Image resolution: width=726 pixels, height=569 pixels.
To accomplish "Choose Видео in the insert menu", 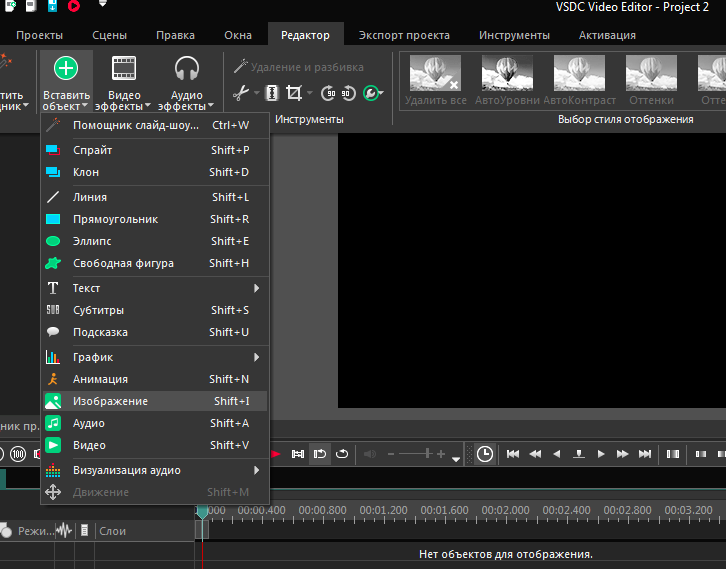I will (155, 445).
